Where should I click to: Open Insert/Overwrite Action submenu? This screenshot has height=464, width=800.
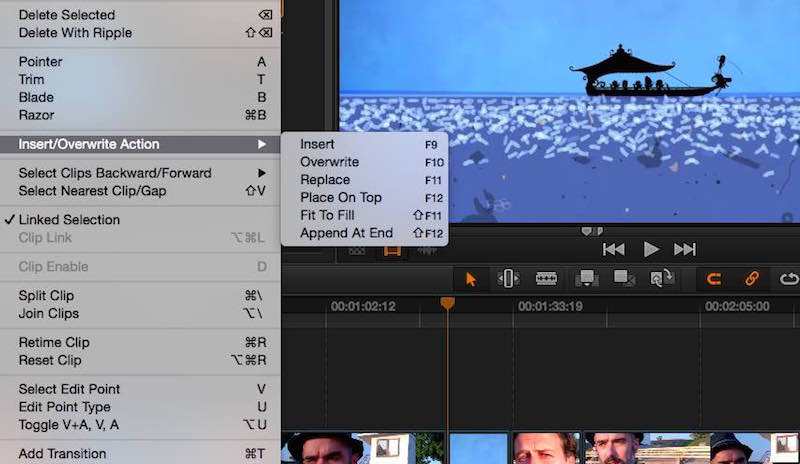click(x=140, y=144)
